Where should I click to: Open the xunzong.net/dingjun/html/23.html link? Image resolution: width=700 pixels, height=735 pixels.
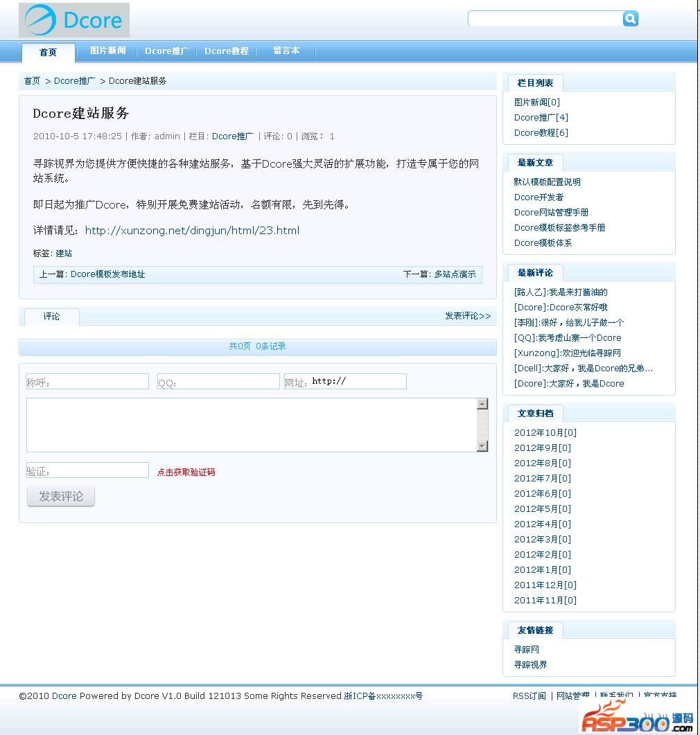[x=192, y=230]
